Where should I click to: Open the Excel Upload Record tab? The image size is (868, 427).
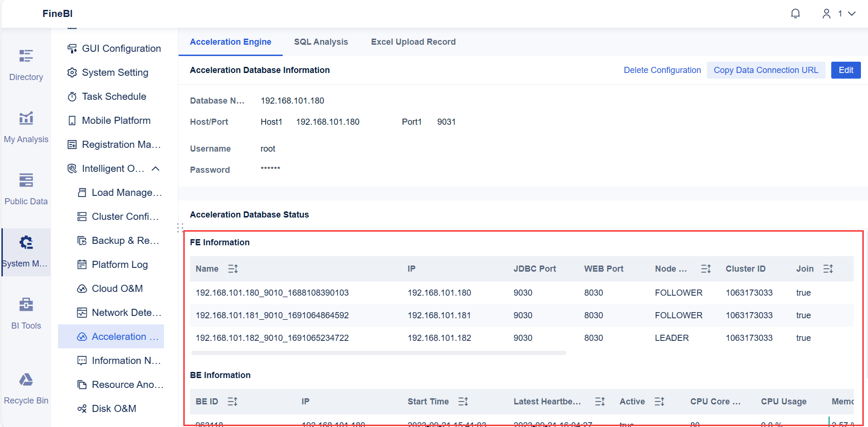pos(413,42)
